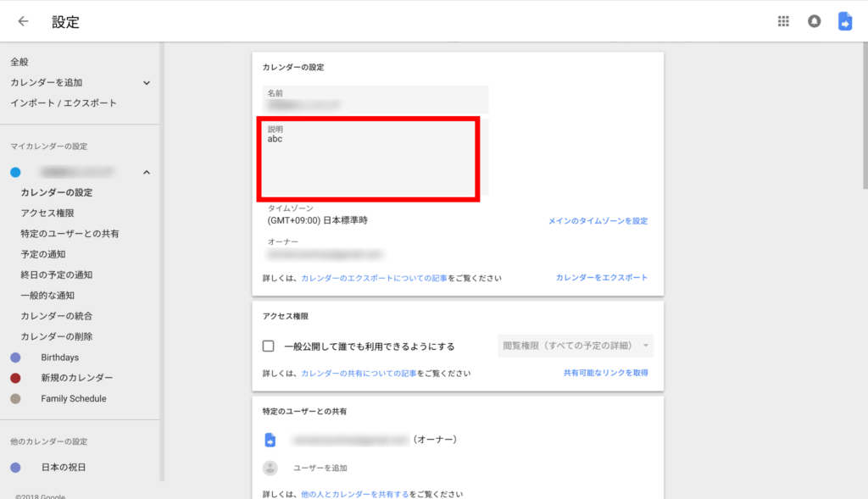Click the back arrow next to 設定
Screen dimensions: 868x499
click(23, 22)
